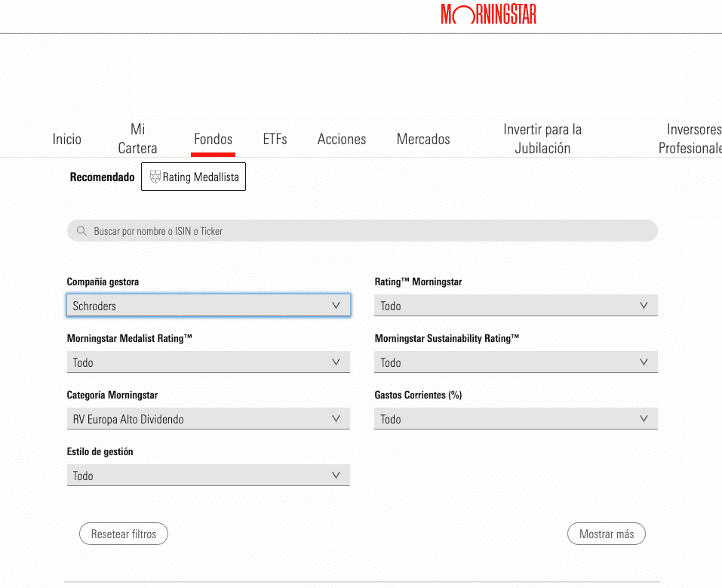Click the Morningstar logo
This screenshot has height=588, width=722.
pos(489,14)
